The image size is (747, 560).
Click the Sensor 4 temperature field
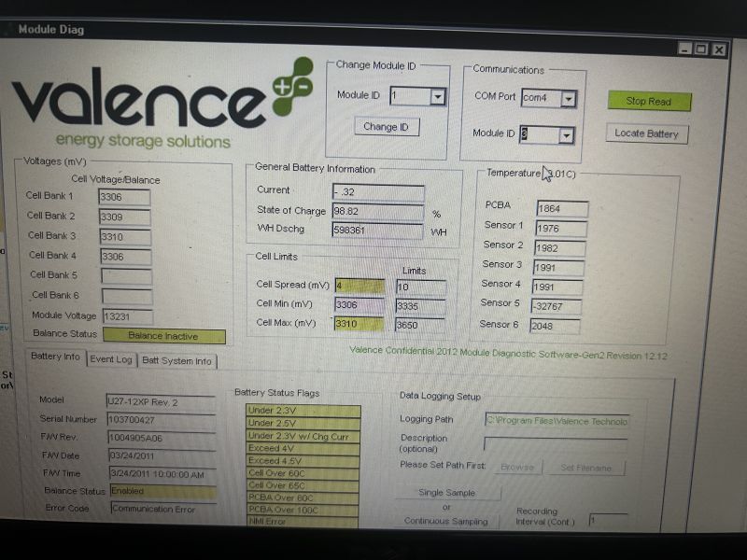(557, 287)
